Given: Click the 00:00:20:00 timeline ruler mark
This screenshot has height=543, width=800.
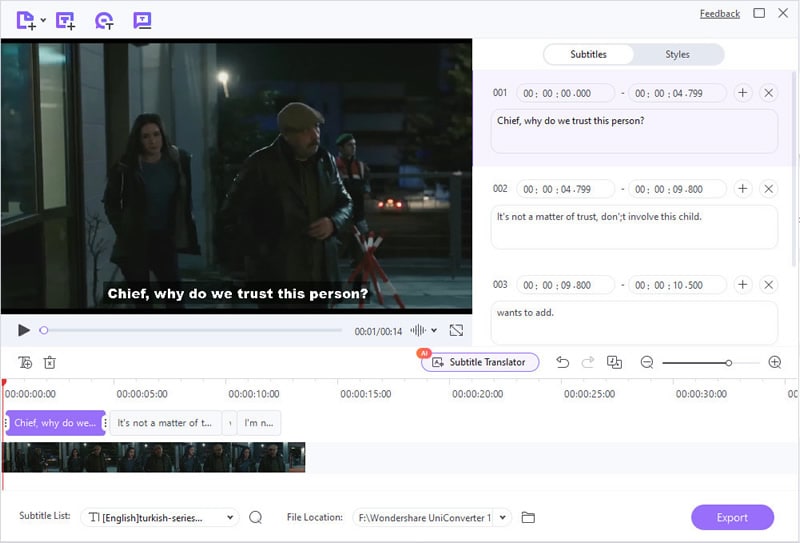Looking at the screenshot, I should click(478, 394).
